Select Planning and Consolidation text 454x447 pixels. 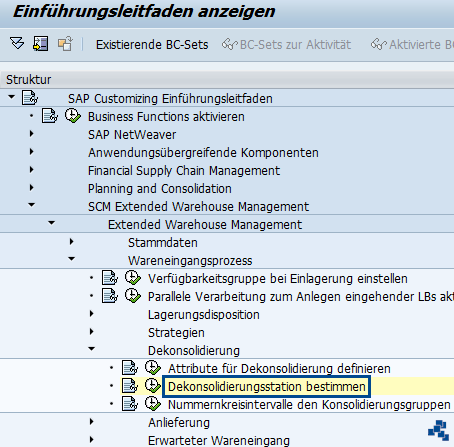coord(160,189)
